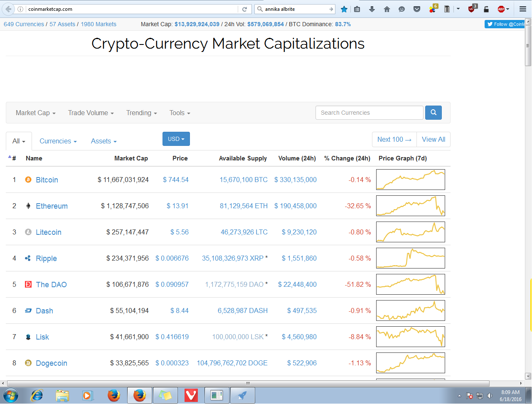Click the Bitcoin coin logo icon

click(x=28, y=180)
